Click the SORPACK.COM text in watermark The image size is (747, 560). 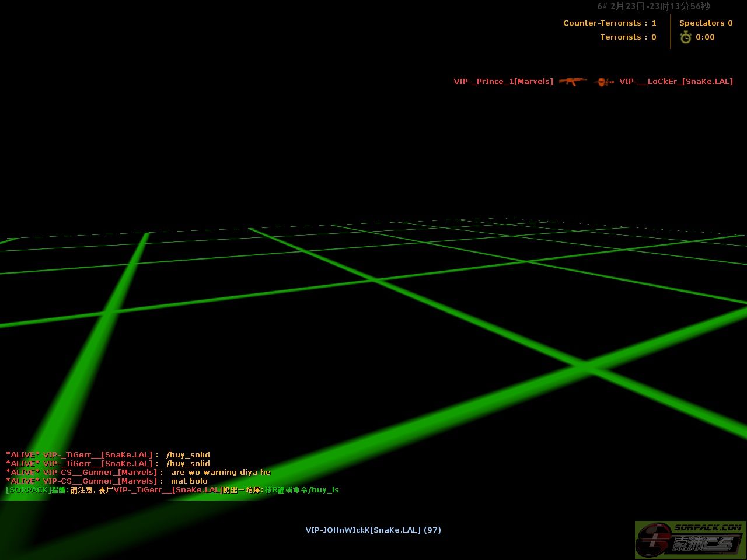click(x=707, y=527)
